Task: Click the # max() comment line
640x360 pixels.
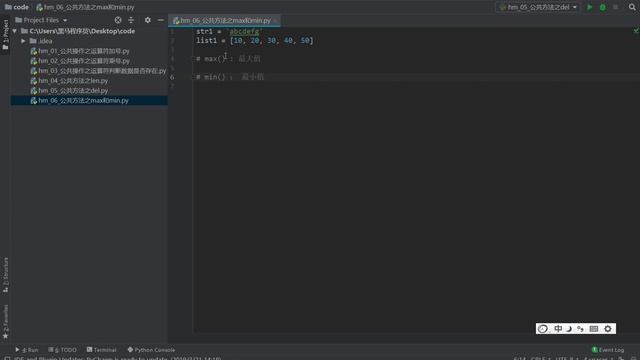Action: coord(228,59)
